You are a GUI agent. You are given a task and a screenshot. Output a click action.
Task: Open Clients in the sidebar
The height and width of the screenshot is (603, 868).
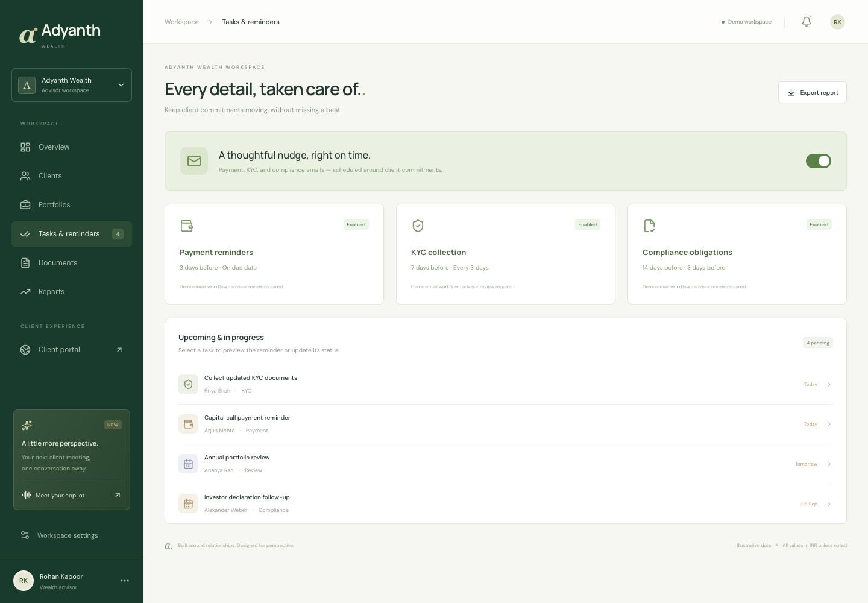point(72,176)
